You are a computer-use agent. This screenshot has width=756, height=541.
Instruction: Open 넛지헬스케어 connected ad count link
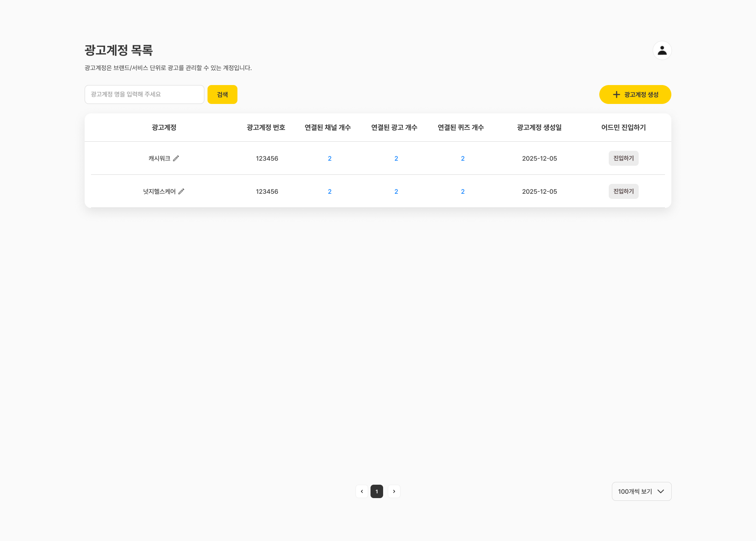coord(396,191)
